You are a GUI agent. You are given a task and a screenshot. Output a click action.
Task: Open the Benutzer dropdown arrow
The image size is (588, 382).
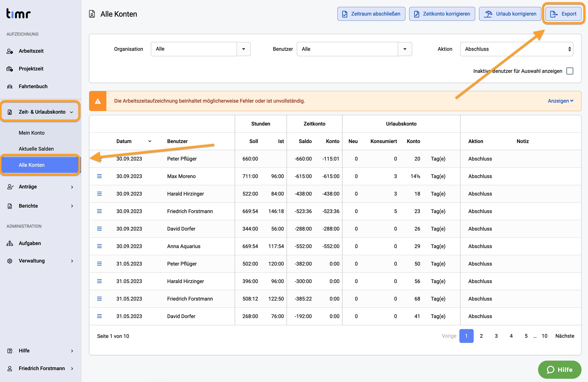click(405, 49)
